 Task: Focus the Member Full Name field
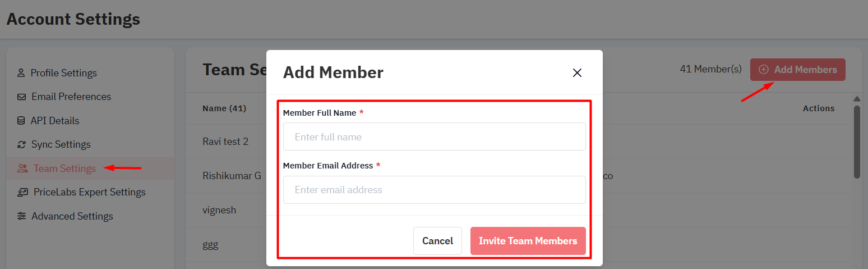click(434, 137)
